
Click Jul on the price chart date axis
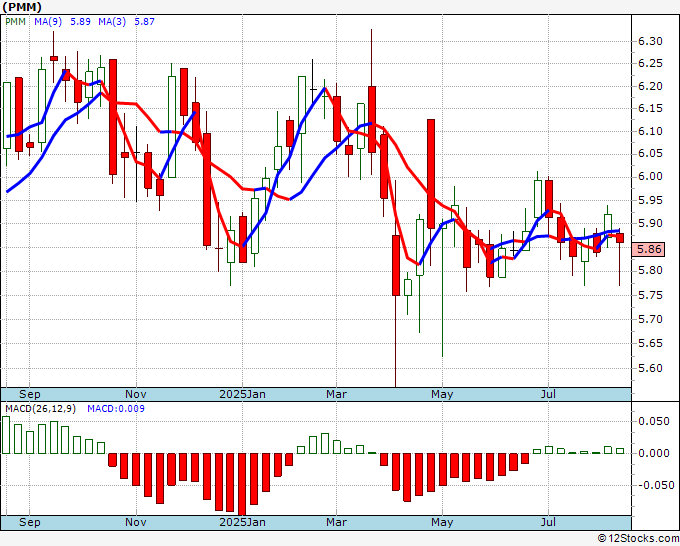click(549, 394)
